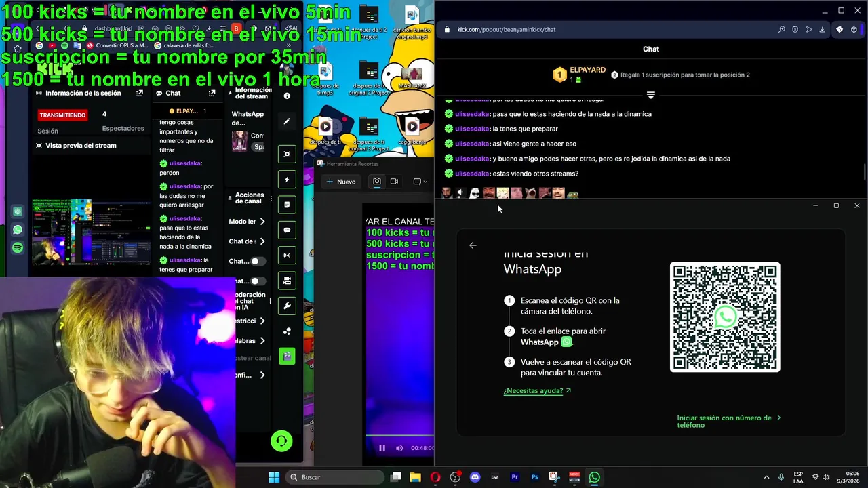This screenshot has height=488, width=868.
Task: Click the calavera de edits browser tab
Action: 184,45
